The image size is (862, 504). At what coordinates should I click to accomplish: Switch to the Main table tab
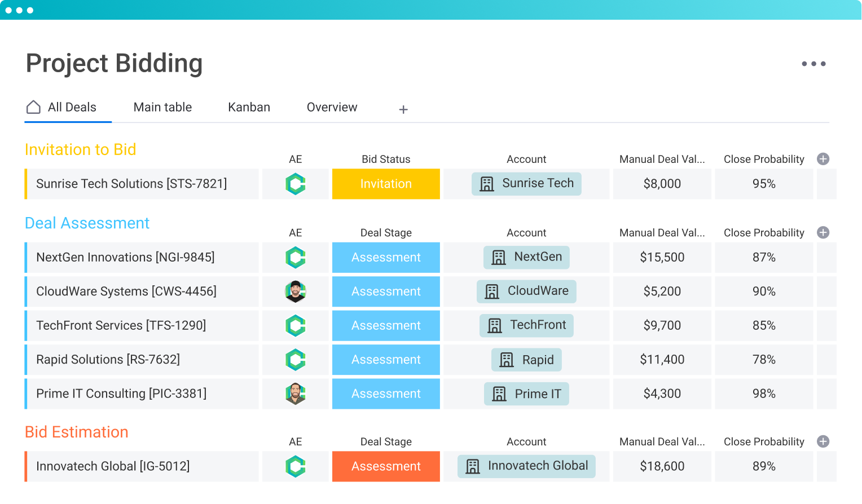pyautogui.click(x=162, y=107)
